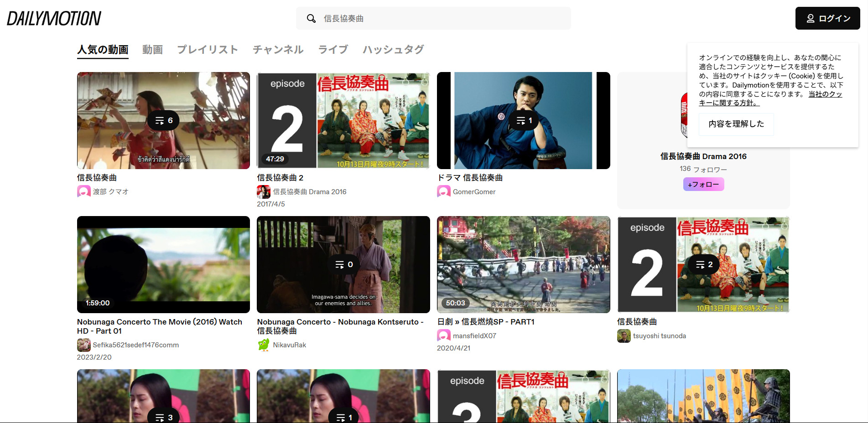Click the date 2023/2/20
The height and width of the screenshot is (423, 868).
coord(94,357)
